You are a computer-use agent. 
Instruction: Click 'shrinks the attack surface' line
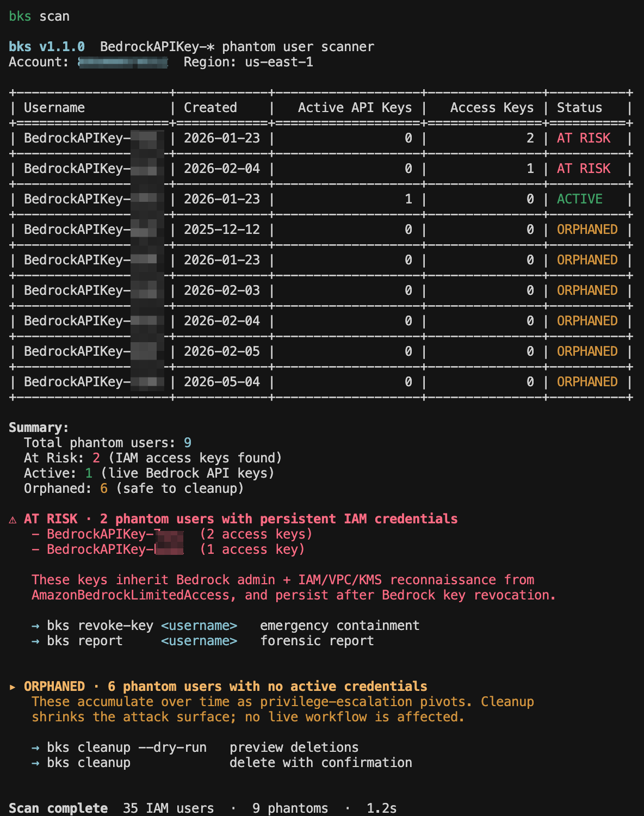[x=248, y=717]
